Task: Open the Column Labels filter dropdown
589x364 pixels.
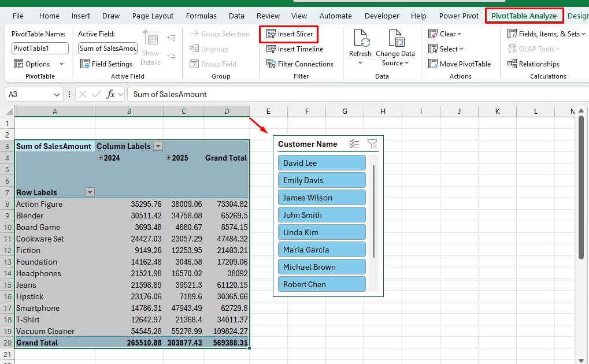Action: pyautogui.click(x=158, y=147)
